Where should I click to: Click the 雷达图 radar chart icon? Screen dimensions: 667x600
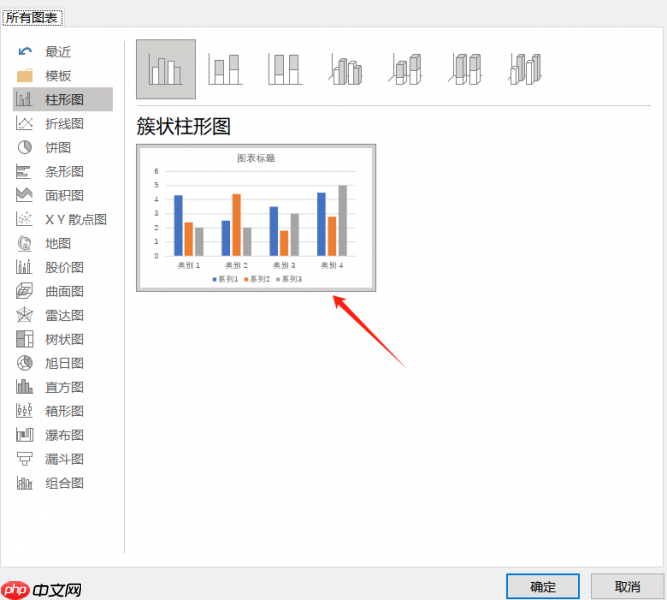(x=25, y=315)
